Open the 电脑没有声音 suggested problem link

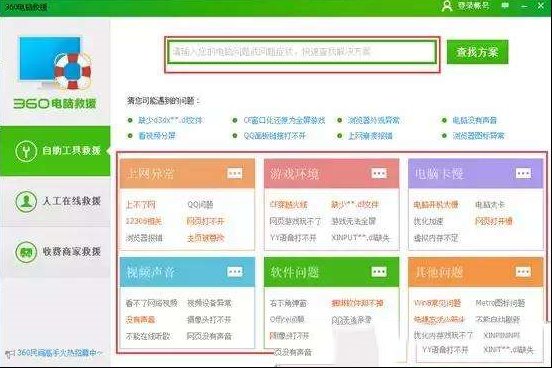coord(474,120)
